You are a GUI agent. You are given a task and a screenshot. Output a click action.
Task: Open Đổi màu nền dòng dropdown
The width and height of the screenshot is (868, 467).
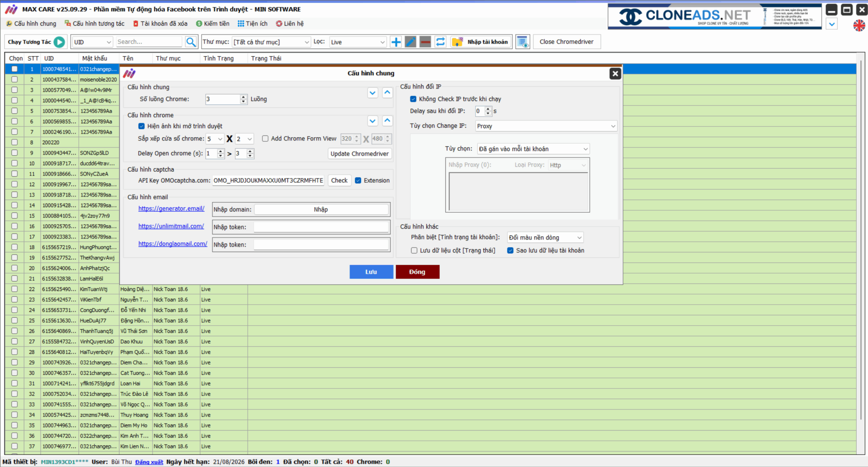tap(545, 238)
